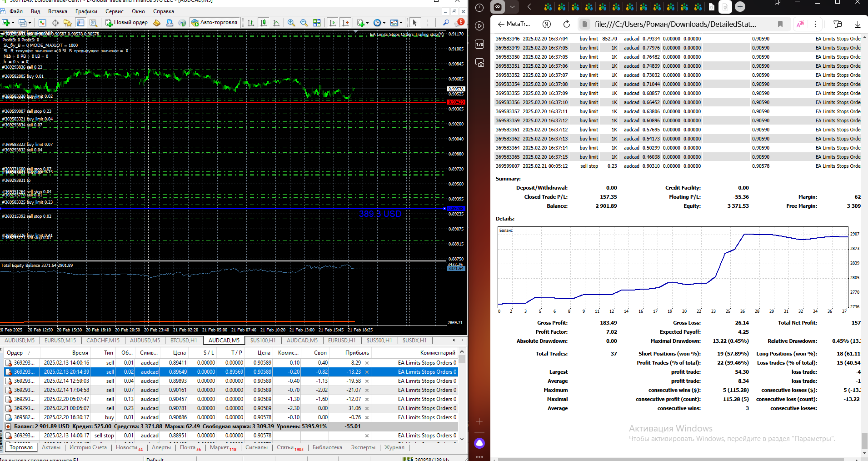Click the page translate icon
The height and width of the screenshot is (461, 868).
[x=800, y=24]
